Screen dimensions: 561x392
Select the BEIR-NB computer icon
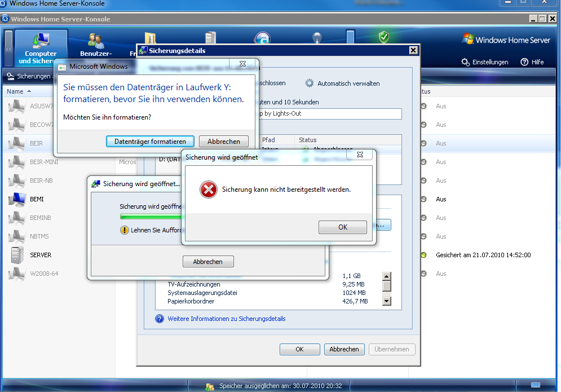pyautogui.click(x=17, y=180)
